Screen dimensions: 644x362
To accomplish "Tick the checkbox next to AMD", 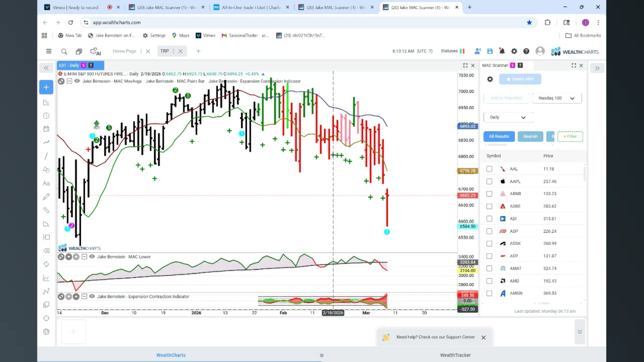I will point(489,281).
